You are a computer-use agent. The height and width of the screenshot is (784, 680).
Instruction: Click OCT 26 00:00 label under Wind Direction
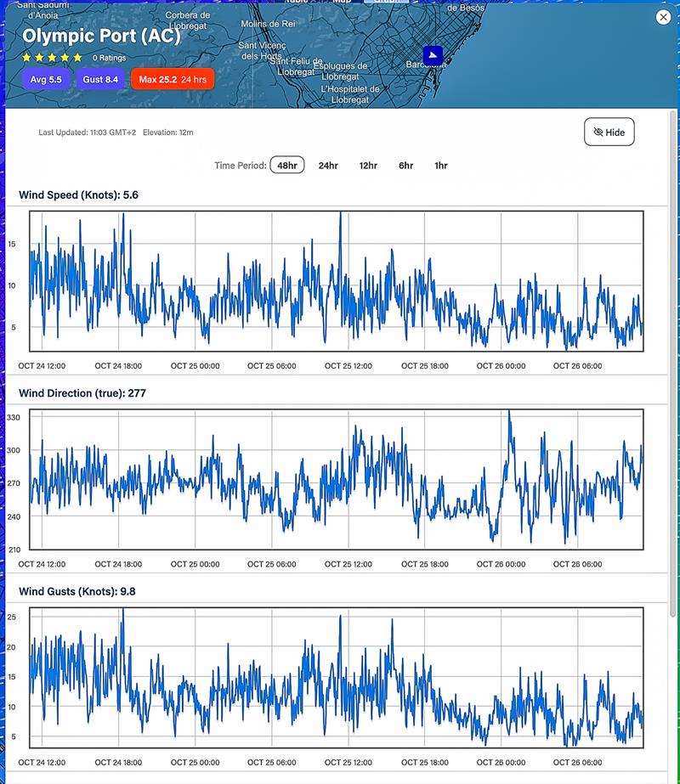[501, 564]
